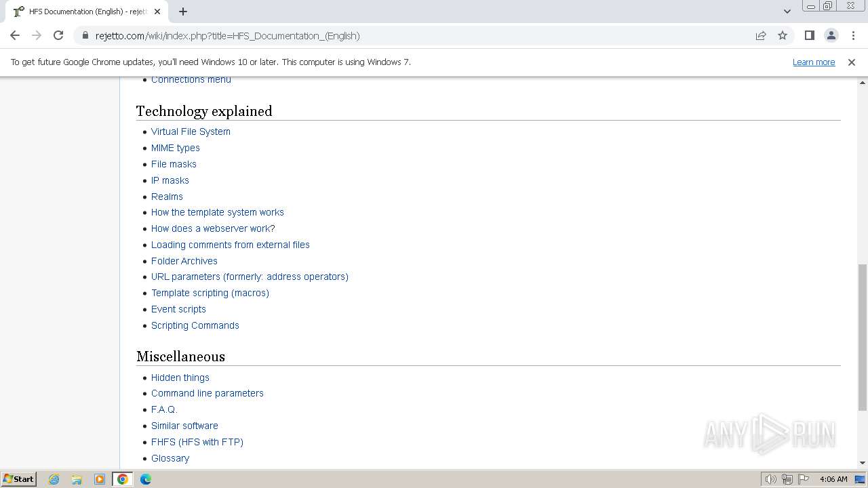Viewport: 868px width, 488px height.
Task: Click the page vertical scrollbar thumb
Action: pos(862,337)
